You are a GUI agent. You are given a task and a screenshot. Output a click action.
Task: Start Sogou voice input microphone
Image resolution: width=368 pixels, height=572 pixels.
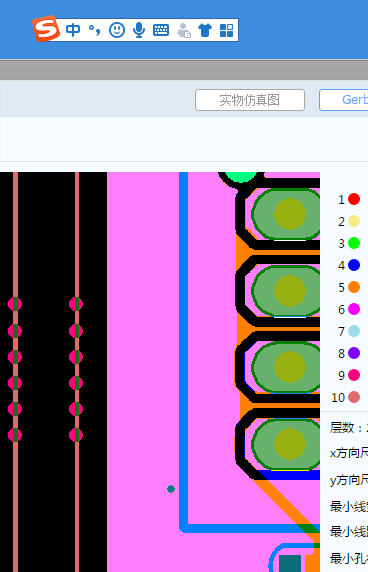[x=139, y=30]
